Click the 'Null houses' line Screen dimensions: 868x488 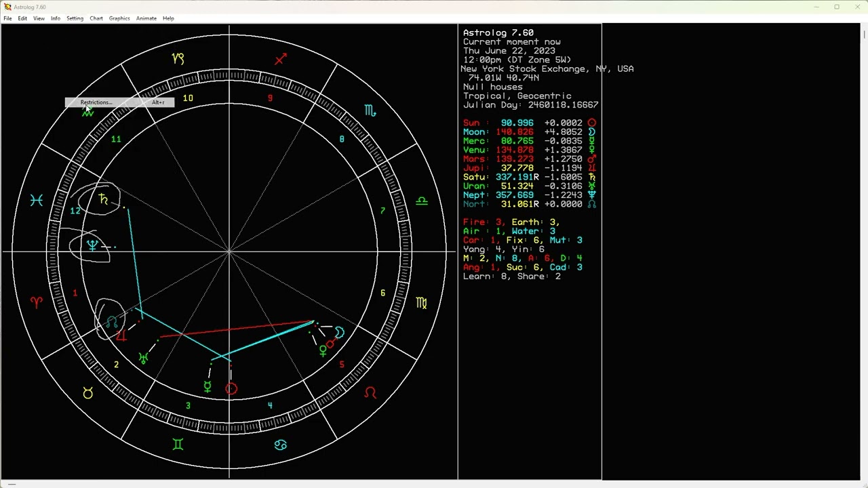pos(493,87)
